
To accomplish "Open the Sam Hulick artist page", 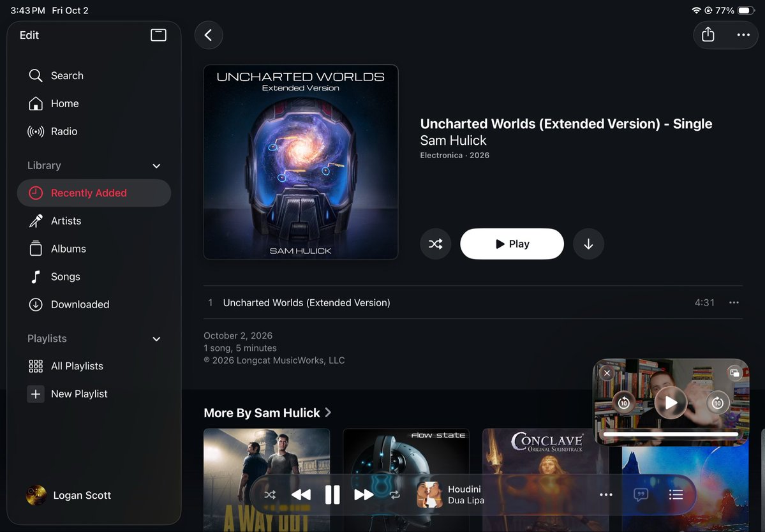I will [453, 140].
